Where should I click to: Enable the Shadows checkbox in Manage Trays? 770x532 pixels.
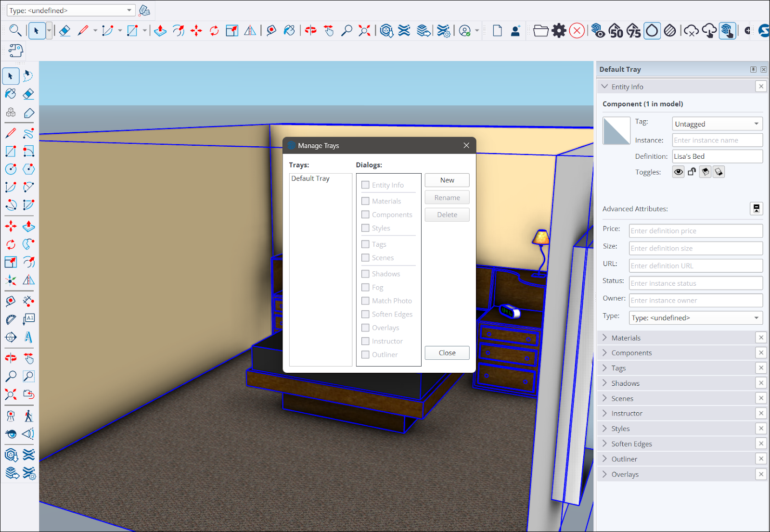[365, 273]
